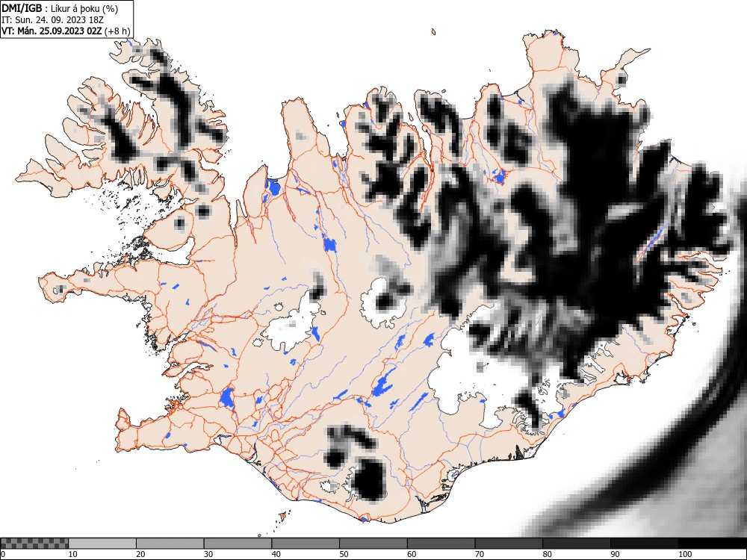Click the '90' legend scale label
The image size is (747, 560).
point(615,554)
